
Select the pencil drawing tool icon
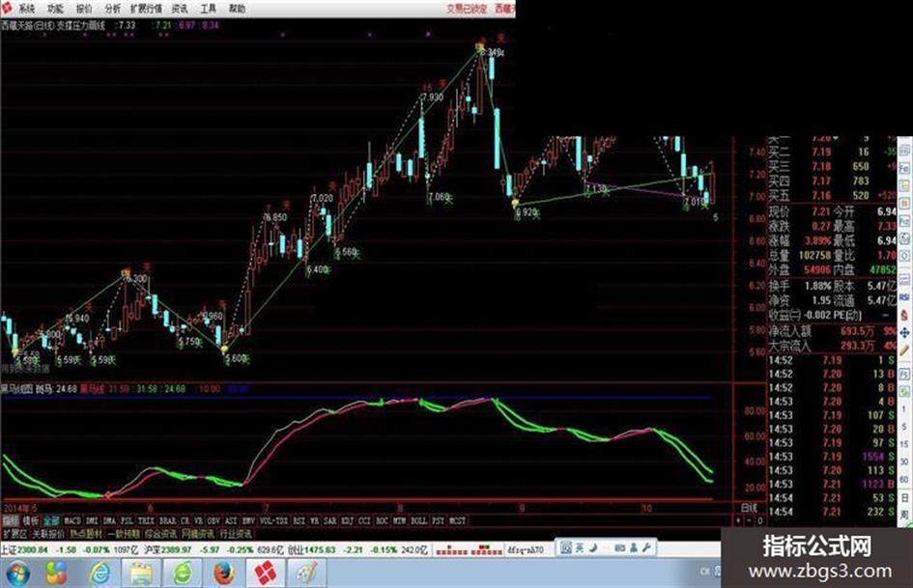905,351
